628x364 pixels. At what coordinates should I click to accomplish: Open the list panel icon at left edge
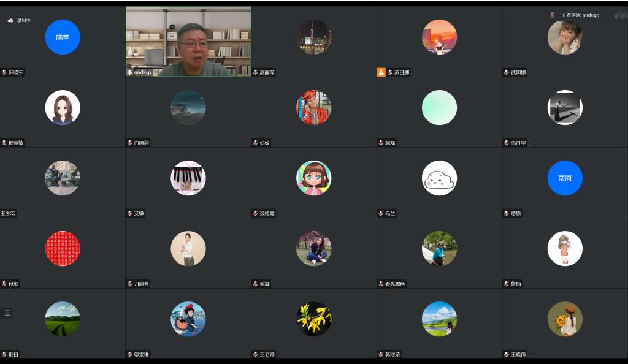(7, 313)
